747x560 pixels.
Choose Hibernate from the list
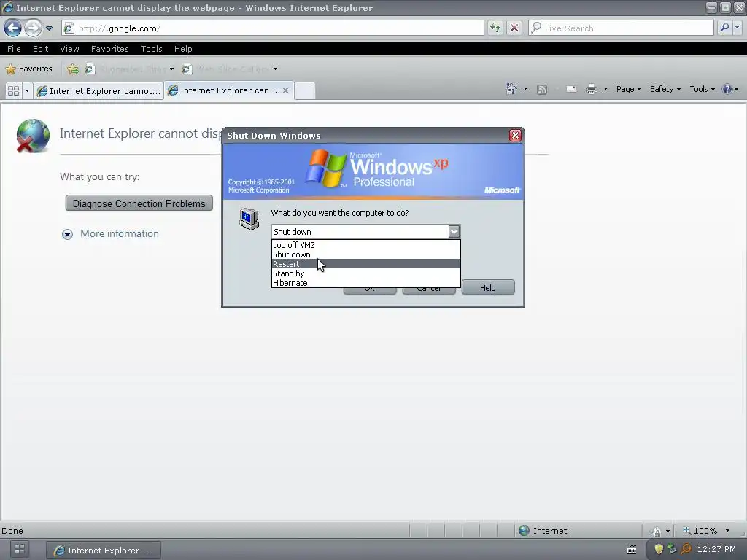coord(366,283)
